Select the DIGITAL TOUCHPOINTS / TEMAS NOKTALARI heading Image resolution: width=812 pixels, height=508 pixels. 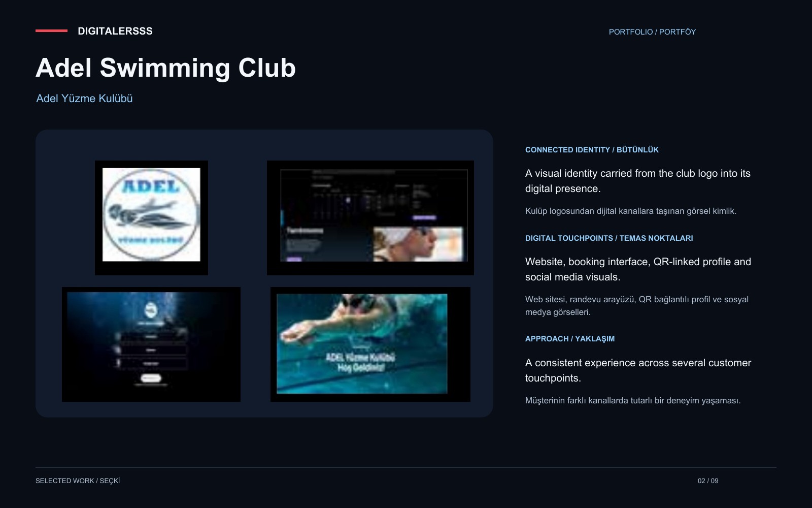(x=609, y=238)
